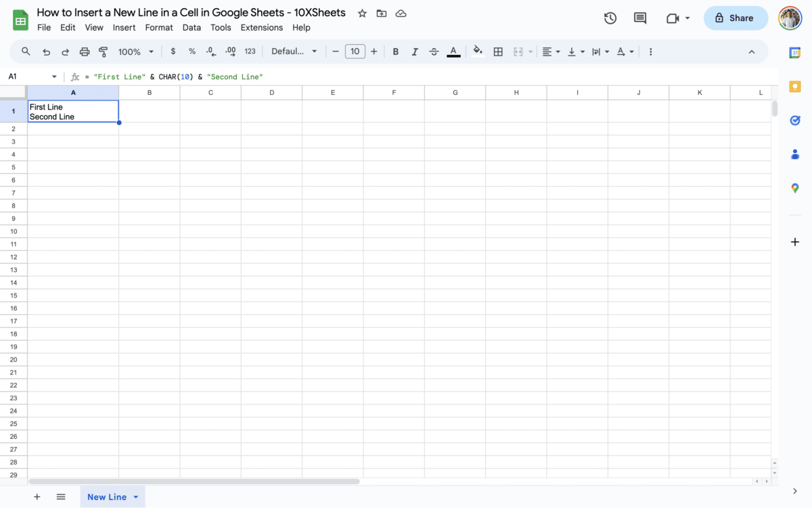
Task: Open Google Keep in the side panel
Action: [x=795, y=86]
